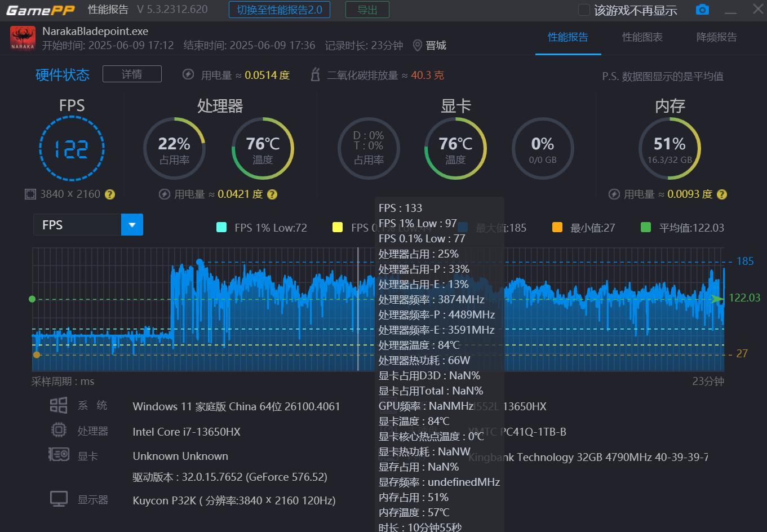Click the 导出 export button
This screenshot has height=532, width=767.
coord(367,10)
